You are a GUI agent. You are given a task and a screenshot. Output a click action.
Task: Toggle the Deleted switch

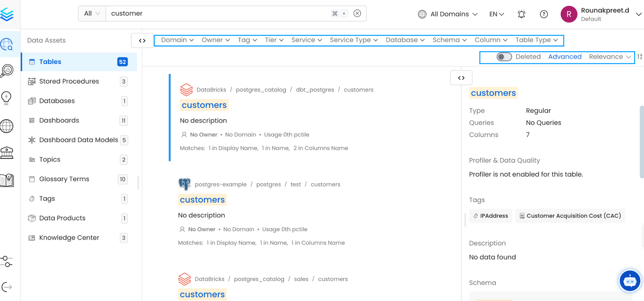click(x=504, y=57)
